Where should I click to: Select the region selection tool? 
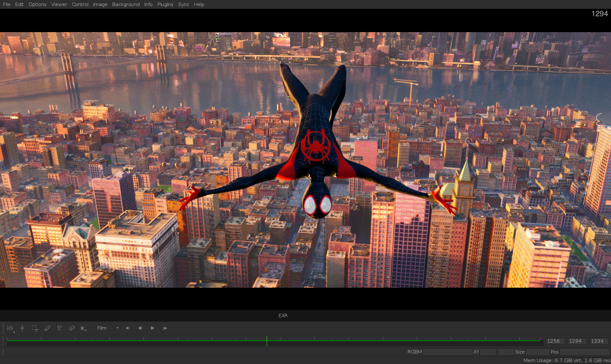[35, 328]
